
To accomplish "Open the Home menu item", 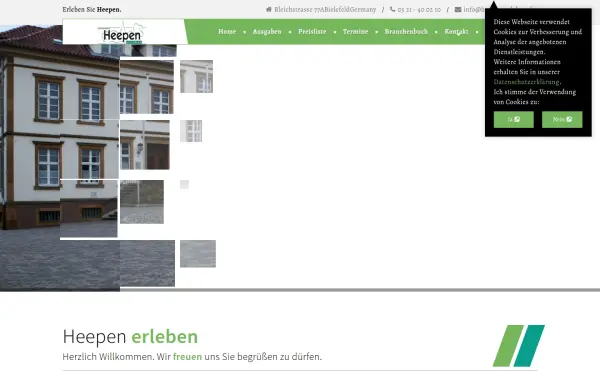I will 227,32.
